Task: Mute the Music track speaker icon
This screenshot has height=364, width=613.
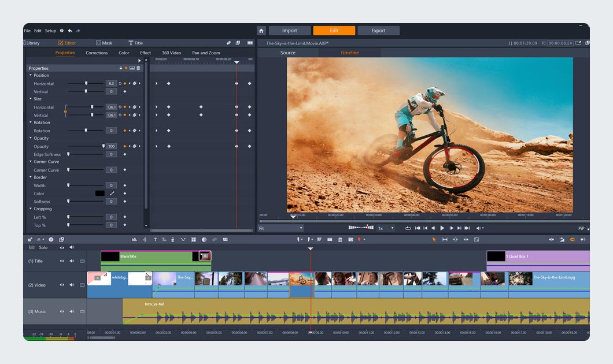Action: tap(72, 311)
